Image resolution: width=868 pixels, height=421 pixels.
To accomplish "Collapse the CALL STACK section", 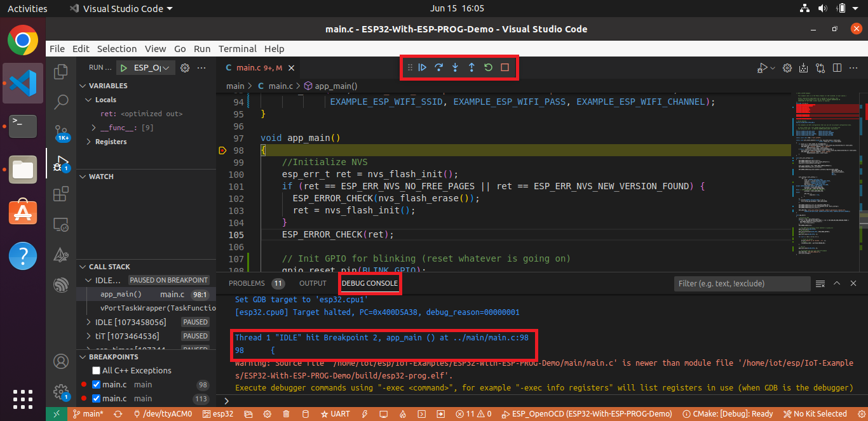I will pos(146,267).
